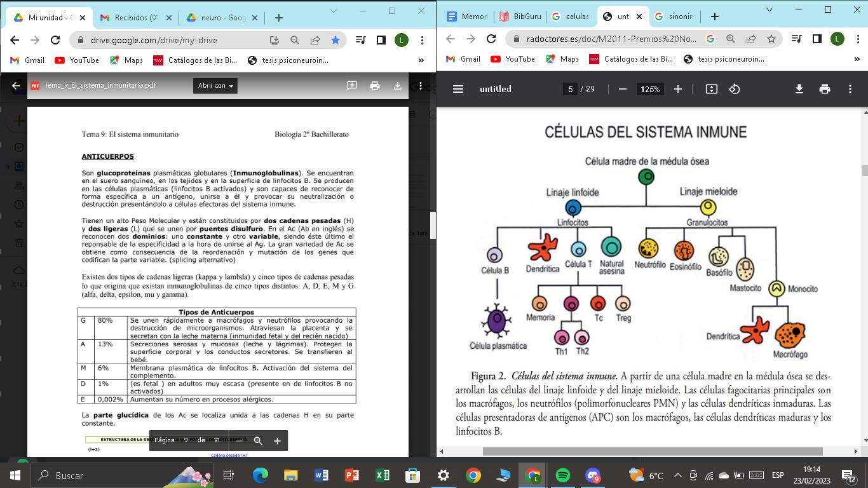Open a new tab in right Chrome window

(714, 17)
